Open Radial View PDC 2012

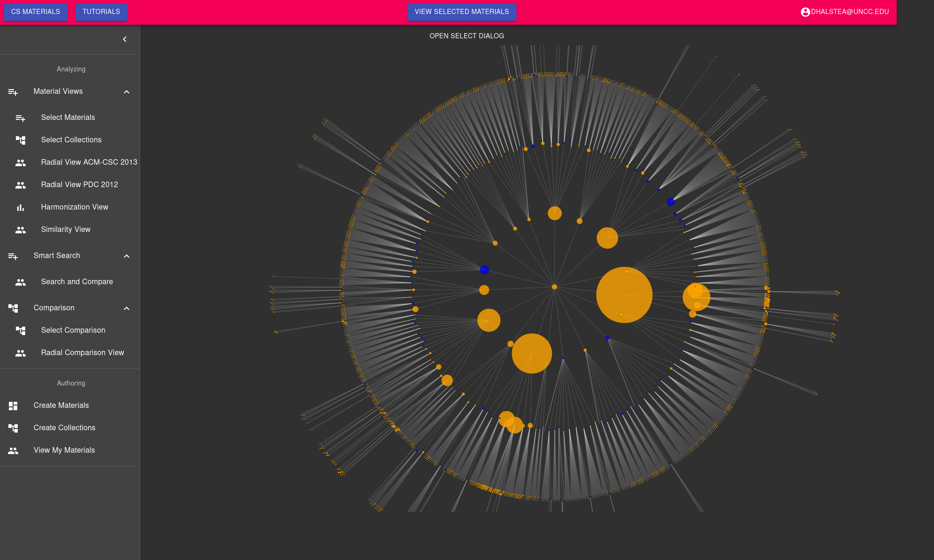click(79, 185)
